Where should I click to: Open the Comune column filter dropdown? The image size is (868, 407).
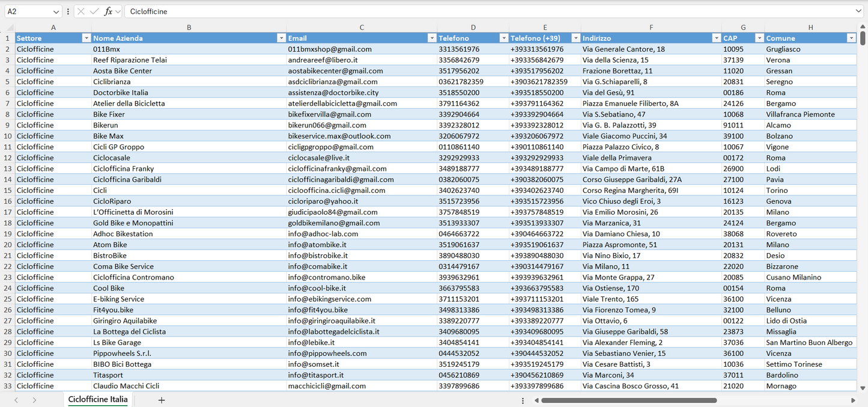(851, 38)
